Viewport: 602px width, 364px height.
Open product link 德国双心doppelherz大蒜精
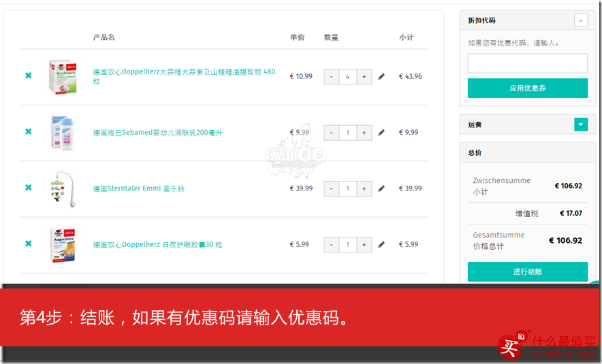click(185, 76)
